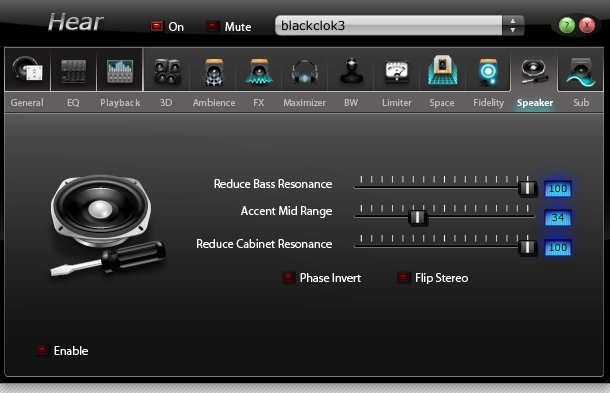Click the large speaker and screwdriver image
610x393 pixels.
click(107, 226)
